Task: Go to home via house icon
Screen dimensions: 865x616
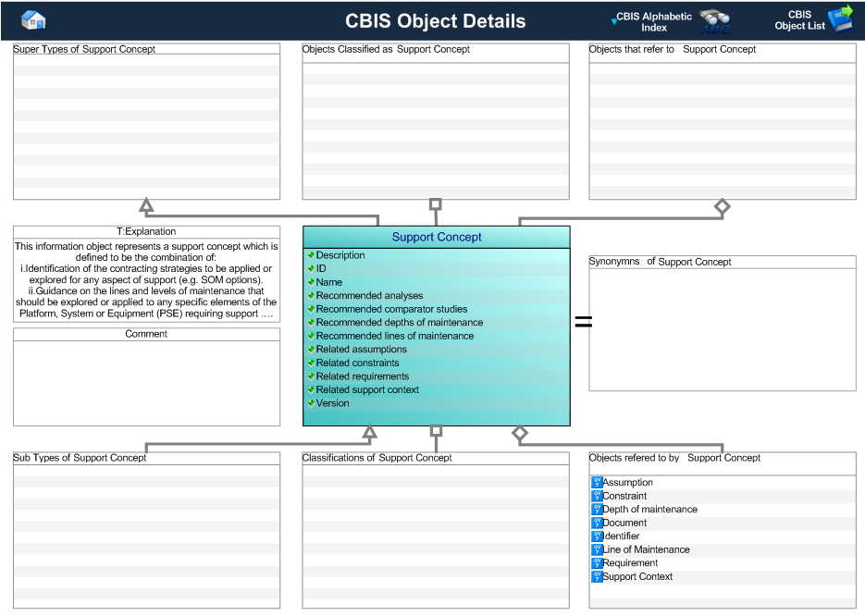Action: click(x=33, y=20)
